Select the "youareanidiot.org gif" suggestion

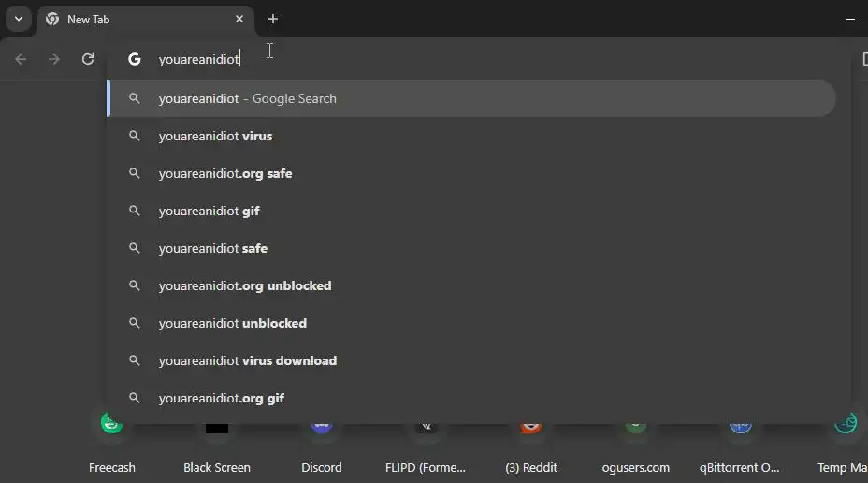[x=222, y=398]
